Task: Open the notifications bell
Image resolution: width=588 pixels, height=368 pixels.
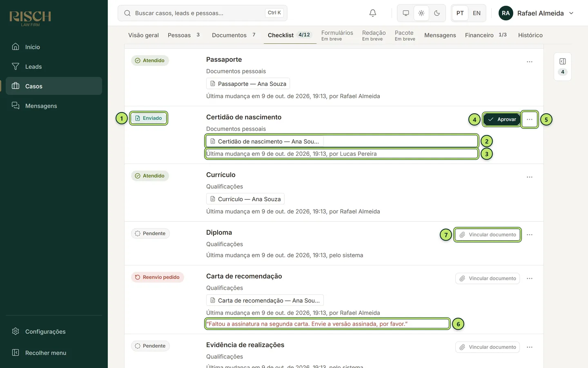Action: (373, 13)
